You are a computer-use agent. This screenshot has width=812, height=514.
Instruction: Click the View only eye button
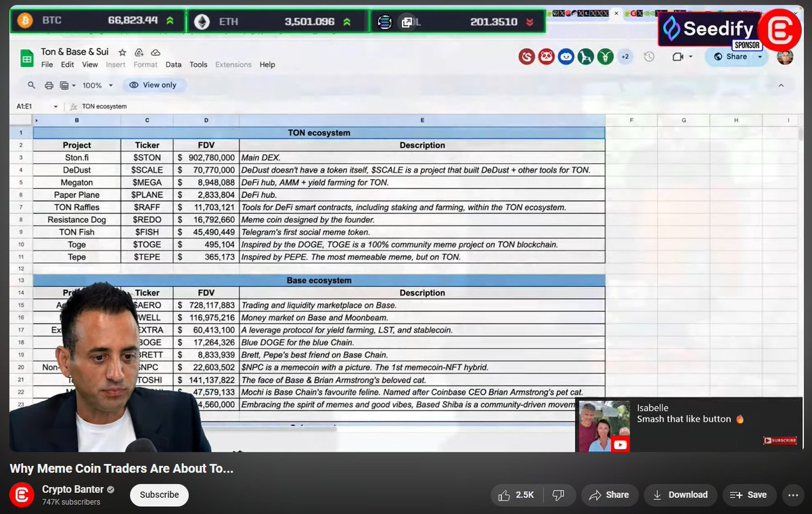click(x=154, y=85)
